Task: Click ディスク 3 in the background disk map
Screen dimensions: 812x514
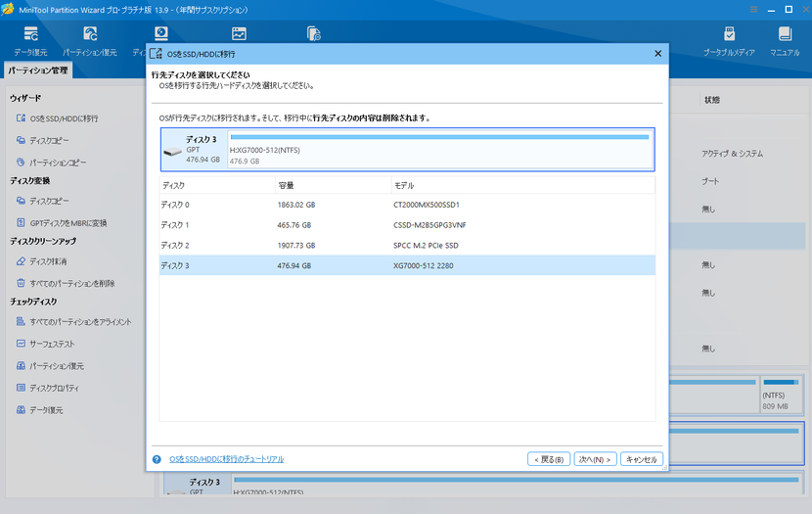Action: point(204,482)
